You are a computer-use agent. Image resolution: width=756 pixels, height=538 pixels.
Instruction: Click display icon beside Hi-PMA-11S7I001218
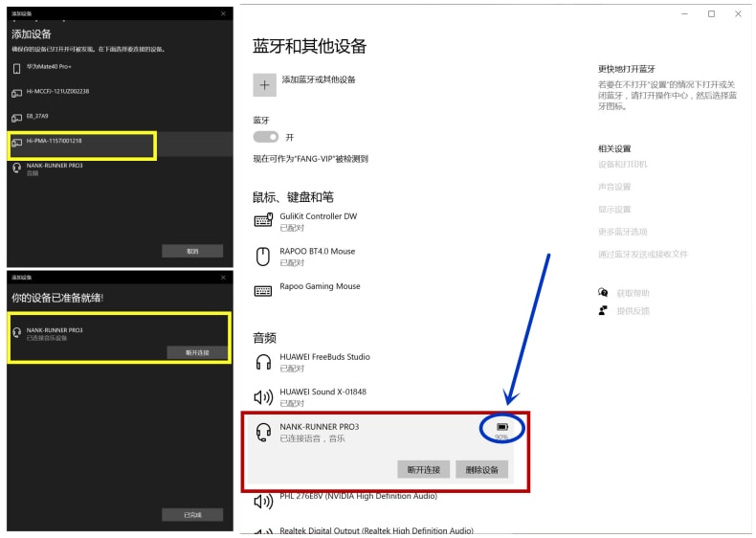[17, 143]
